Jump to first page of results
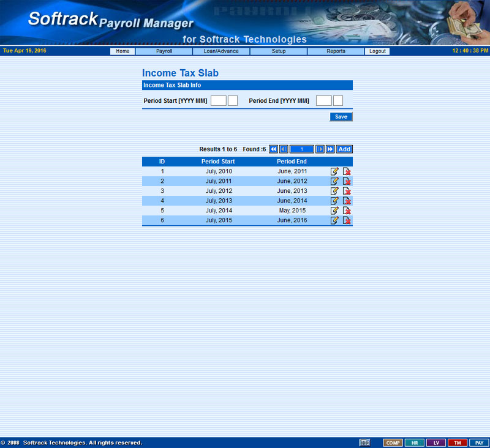This screenshot has width=490, height=448. point(273,149)
